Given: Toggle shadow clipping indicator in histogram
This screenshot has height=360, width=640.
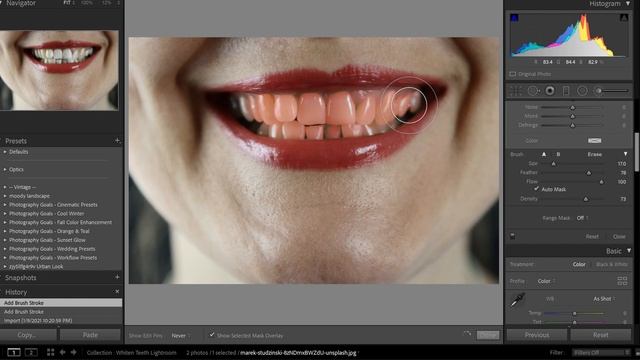Looking at the screenshot, I should pyautogui.click(x=514, y=18).
